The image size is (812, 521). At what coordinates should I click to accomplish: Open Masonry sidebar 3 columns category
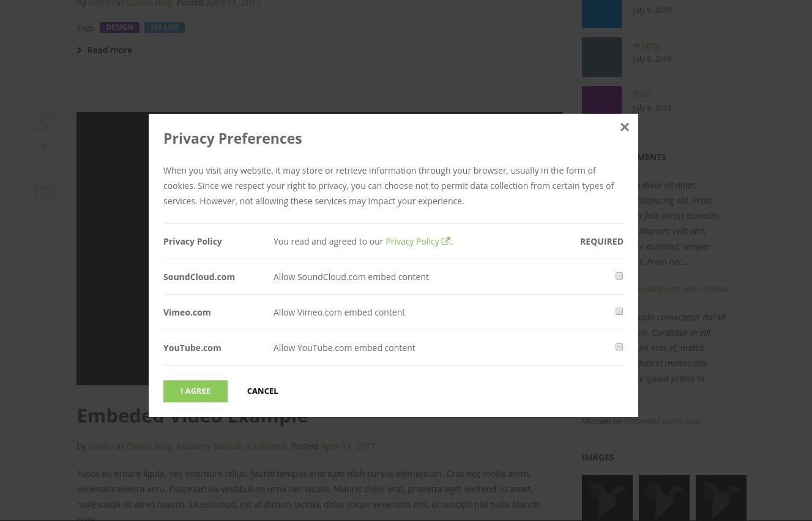[231, 446]
